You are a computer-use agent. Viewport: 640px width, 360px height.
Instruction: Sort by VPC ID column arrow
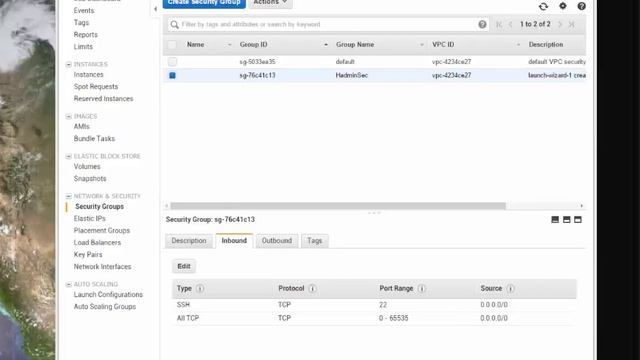tap(518, 45)
